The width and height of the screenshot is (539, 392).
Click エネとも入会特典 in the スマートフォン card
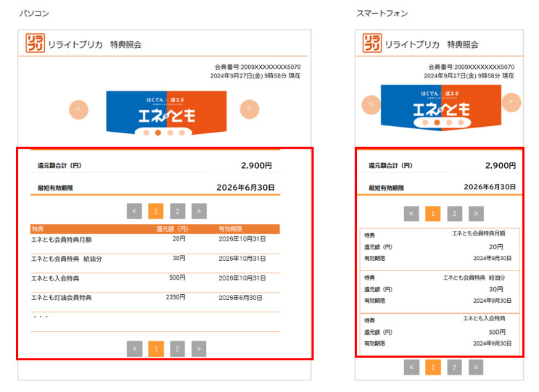[x=484, y=319]
